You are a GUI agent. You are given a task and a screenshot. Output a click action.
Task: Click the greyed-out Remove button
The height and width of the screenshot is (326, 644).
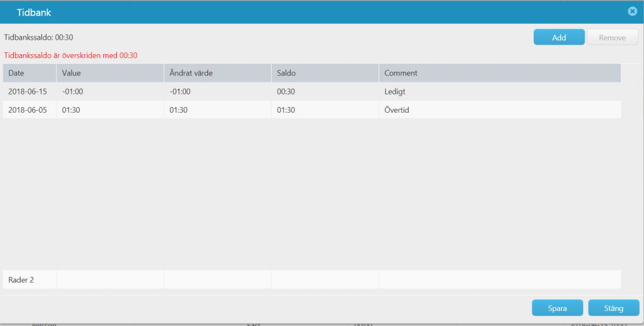613,37
